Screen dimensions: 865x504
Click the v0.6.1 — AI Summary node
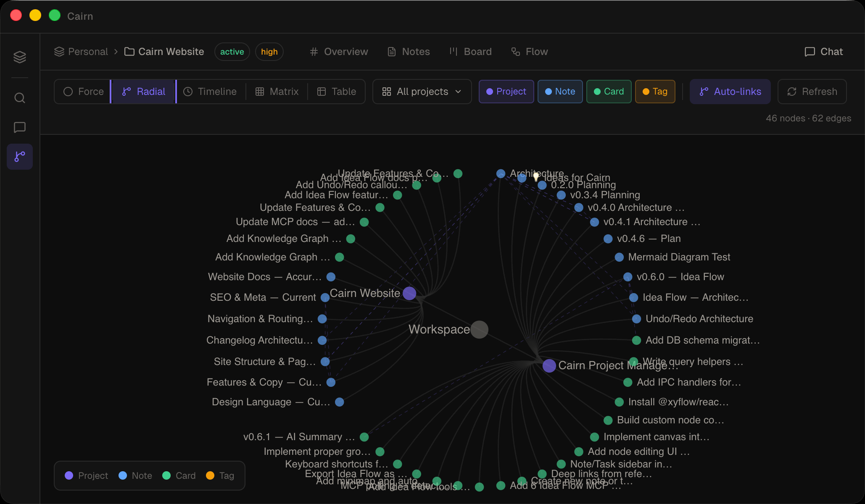[364, 437]
